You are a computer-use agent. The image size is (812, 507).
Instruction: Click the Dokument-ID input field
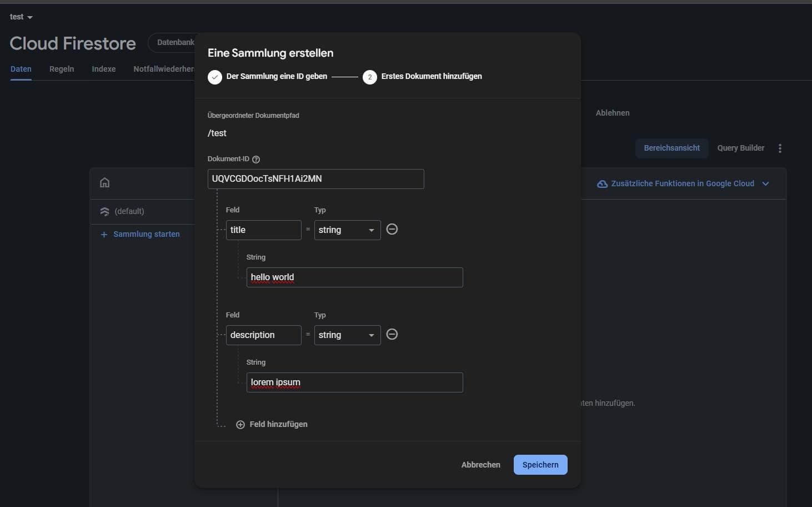pos(315,178)
